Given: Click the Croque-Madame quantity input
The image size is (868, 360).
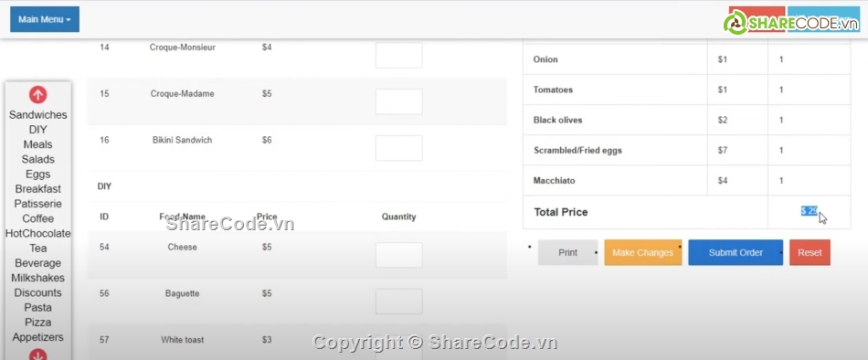Looking at the screenshot, I should pos(399,102).
